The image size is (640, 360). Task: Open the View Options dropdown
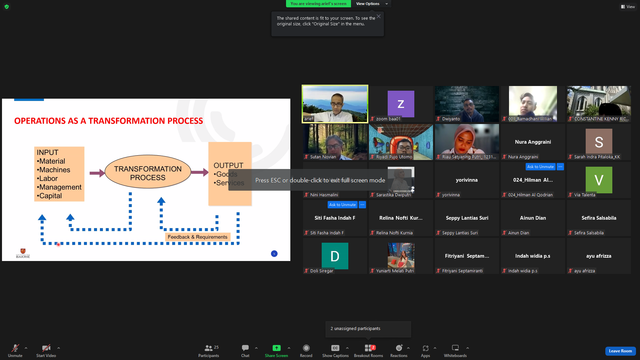tap(371, 4)
